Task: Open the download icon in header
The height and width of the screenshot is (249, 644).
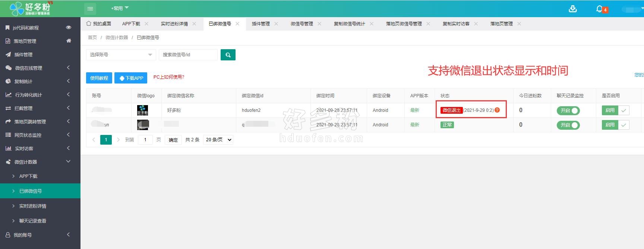Action: pos(573,9)
